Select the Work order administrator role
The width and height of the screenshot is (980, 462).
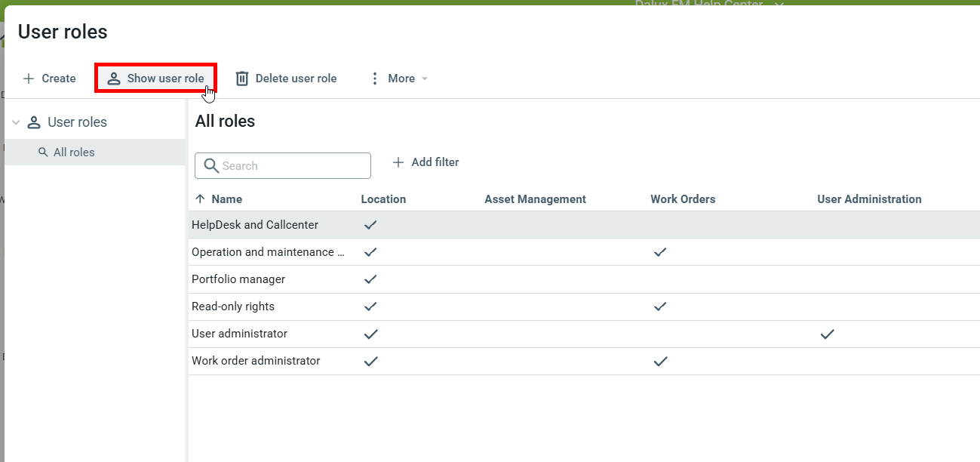[x=256, y=361]
